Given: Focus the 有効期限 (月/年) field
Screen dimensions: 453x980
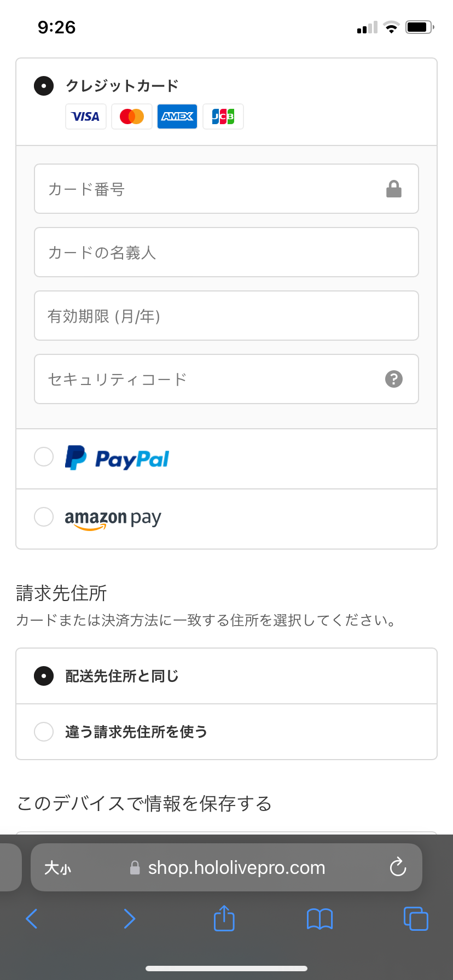Looking at the screenshot, I should [226, 316].
